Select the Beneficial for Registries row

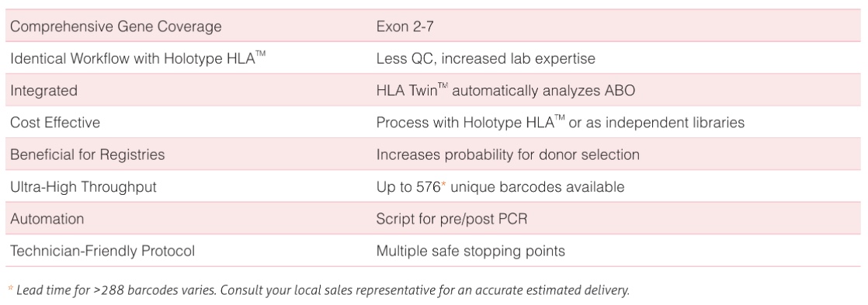(433, 154)
